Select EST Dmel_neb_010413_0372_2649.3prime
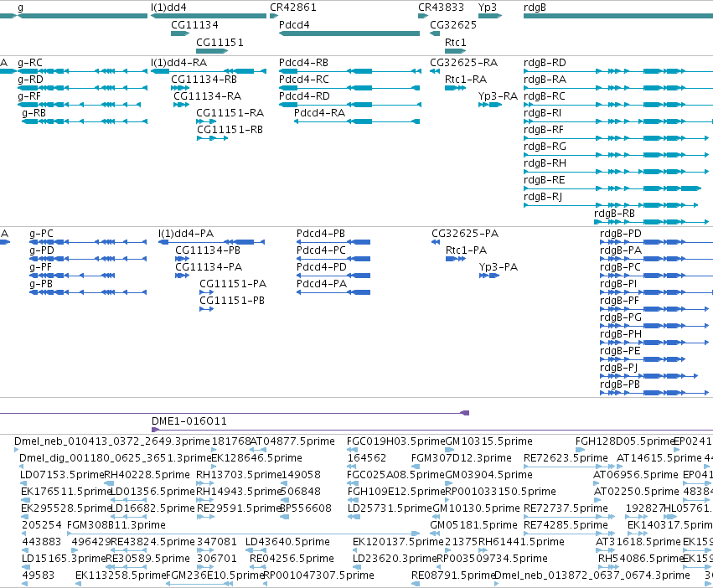713x588 pixels. click(x=112, y=441)
